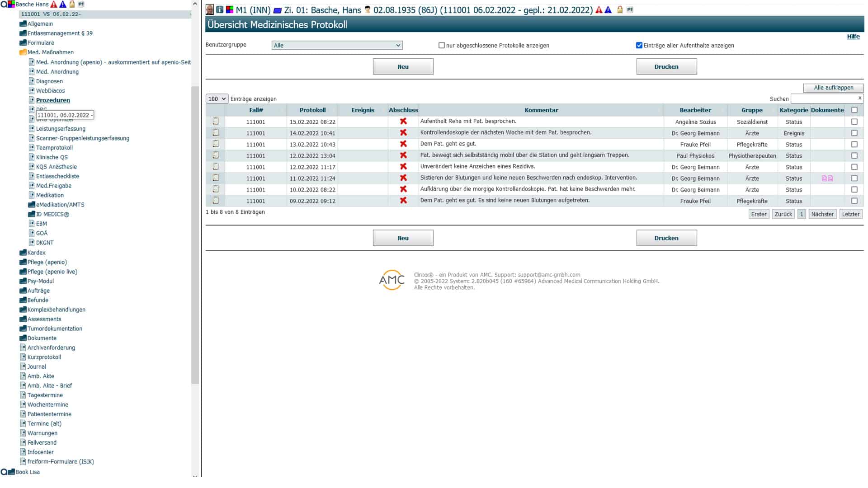Tick the select-all checkbox in table header

pos(854,110)
